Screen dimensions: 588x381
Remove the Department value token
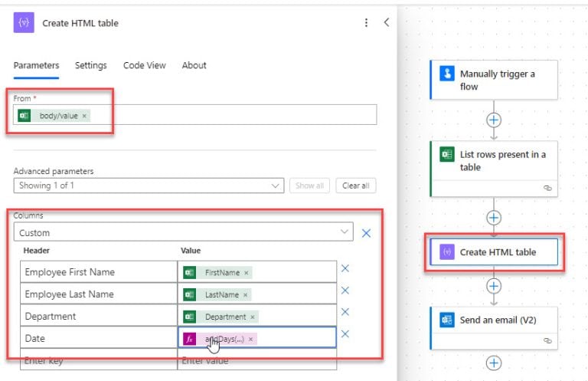(x=253, y=317)
